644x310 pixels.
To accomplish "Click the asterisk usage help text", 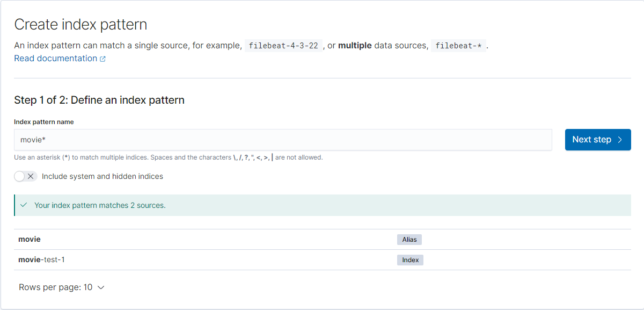I will 169,157.
